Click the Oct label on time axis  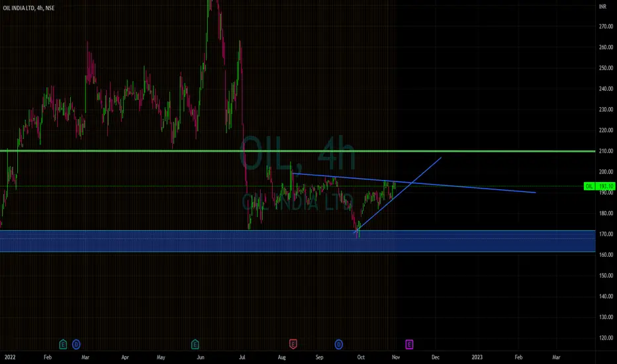361,357
